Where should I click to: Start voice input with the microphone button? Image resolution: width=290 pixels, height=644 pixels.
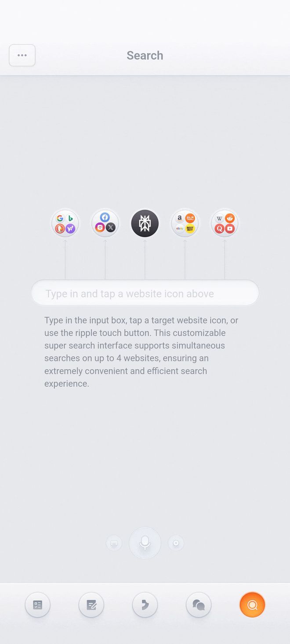[x=145, y=543]
